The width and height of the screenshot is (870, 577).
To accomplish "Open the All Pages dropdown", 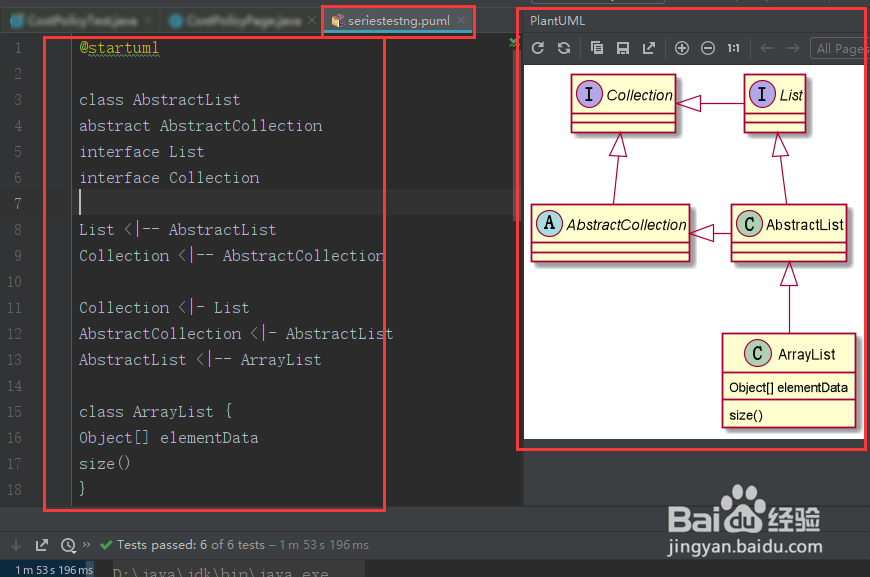I will (x=839, y=48).
